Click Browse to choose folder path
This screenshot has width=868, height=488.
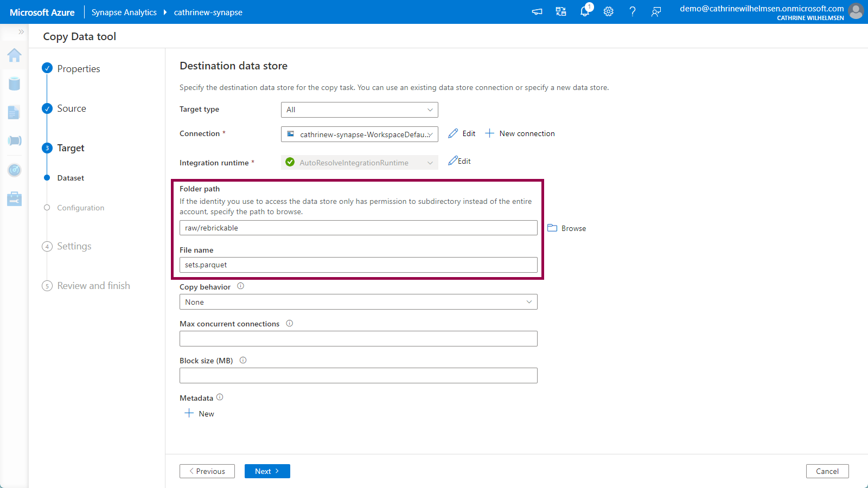pyautogui.click(x=567, y=228)
